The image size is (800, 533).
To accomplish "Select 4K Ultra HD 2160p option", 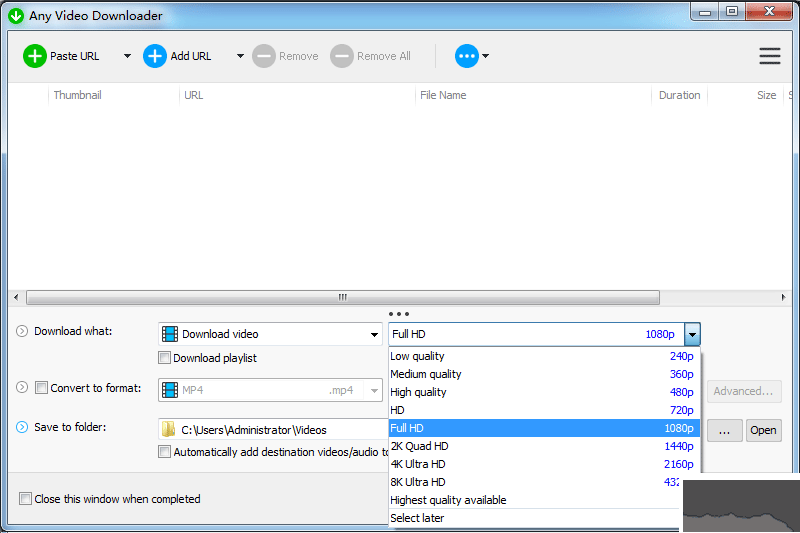I will (x=544, y=464).
